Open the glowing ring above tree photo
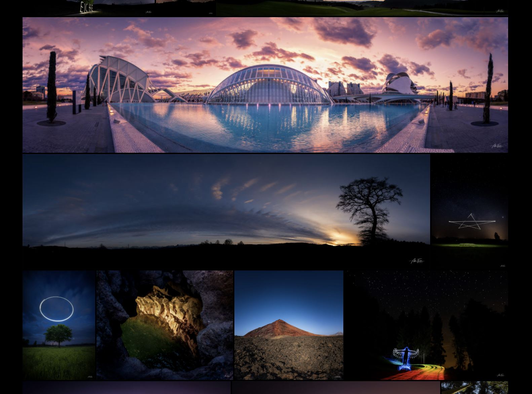Viewport: 532px width, 394px height. coord(59,325)
